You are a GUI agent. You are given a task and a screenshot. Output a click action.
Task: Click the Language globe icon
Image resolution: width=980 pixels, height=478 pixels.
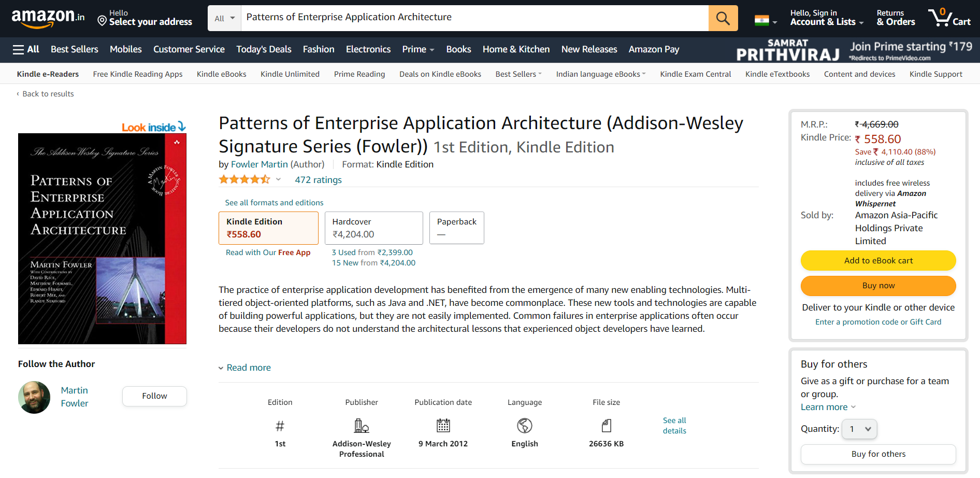(525, 426)
